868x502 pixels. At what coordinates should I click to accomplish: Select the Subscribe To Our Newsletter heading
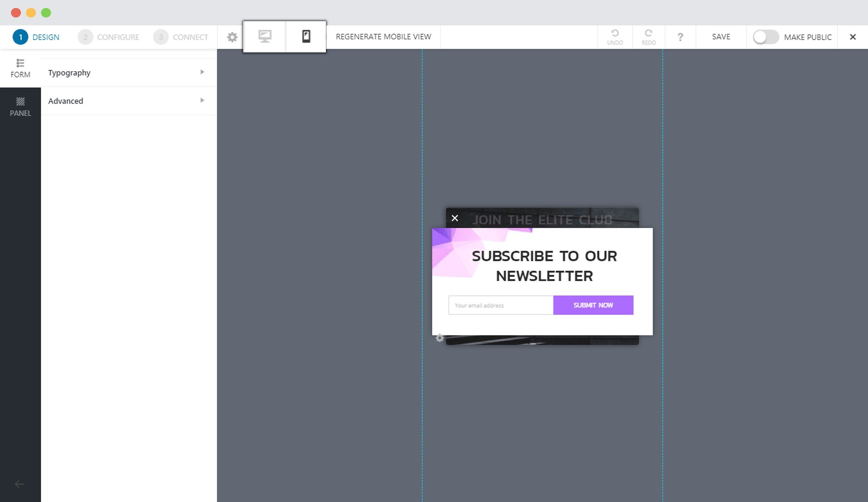pos(544,266)
